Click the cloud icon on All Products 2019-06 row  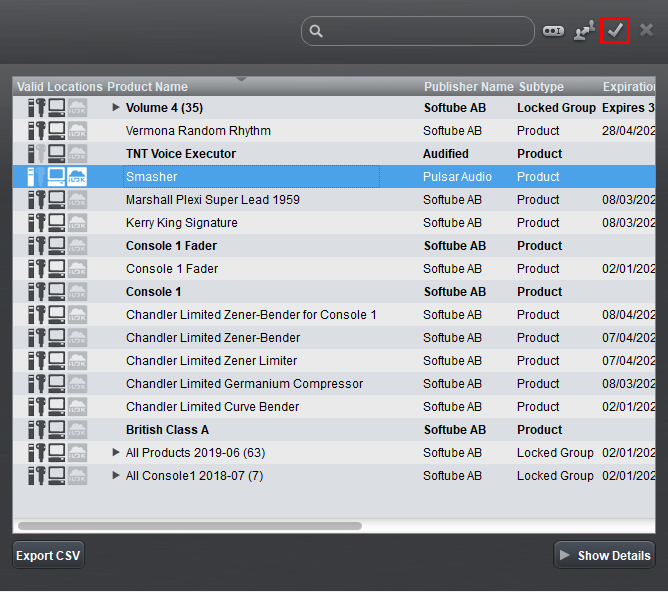click(x=77, y=452)
